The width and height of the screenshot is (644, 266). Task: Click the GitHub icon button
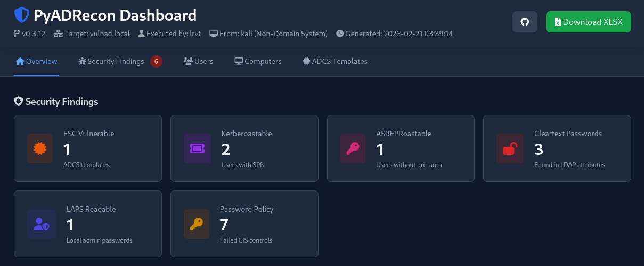525,22
